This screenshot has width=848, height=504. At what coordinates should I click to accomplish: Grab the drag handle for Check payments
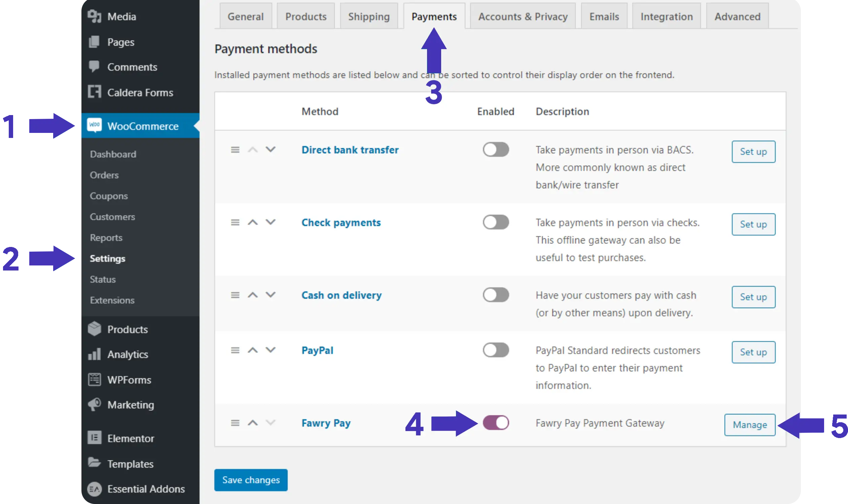[235, 222]
